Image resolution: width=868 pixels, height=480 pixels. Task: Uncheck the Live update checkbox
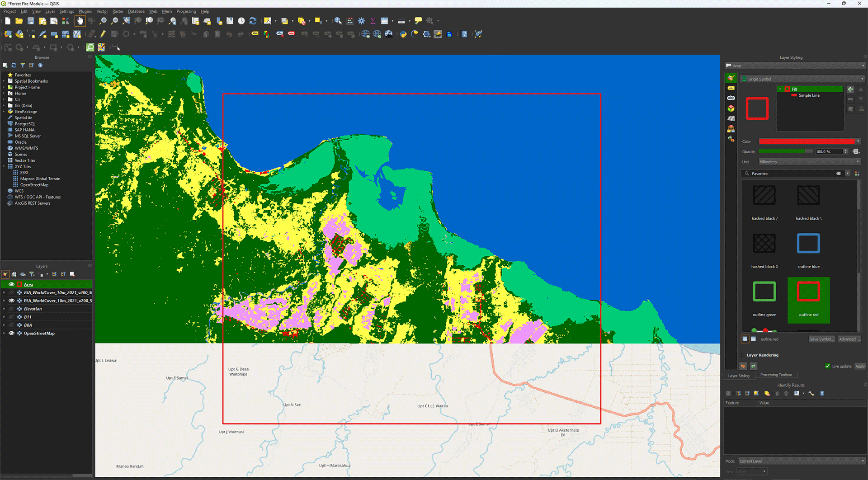click(x=827, y=366)
